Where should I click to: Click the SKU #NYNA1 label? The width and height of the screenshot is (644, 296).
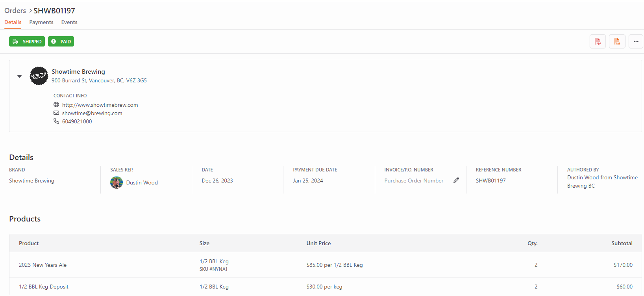[x=213, y=269]
